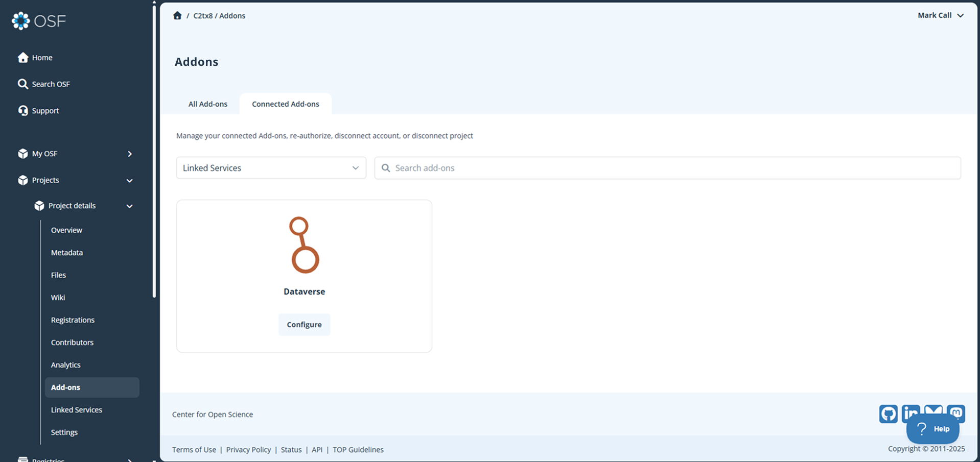Focus the Search add-ons field
The height and width of the screenshot is (462, 980).
(x=668, y=168)
